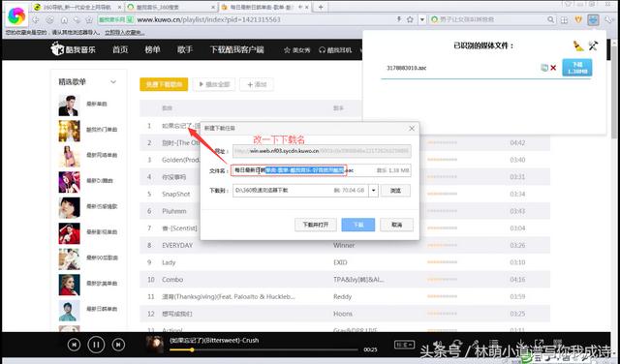
Task: Open the second sidebar playlist thumbnail
Action: point(69,131)
